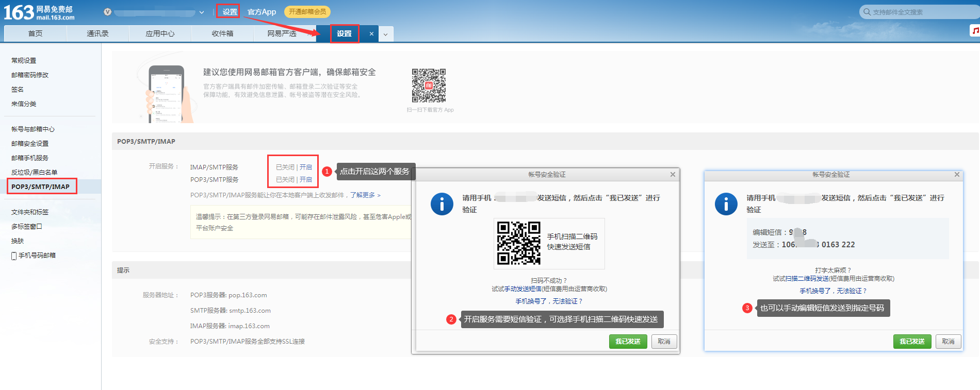Click 手机换号了 link in manual SMS dialog
This screenshot has width=980, height=390.
tap(833, 291)
